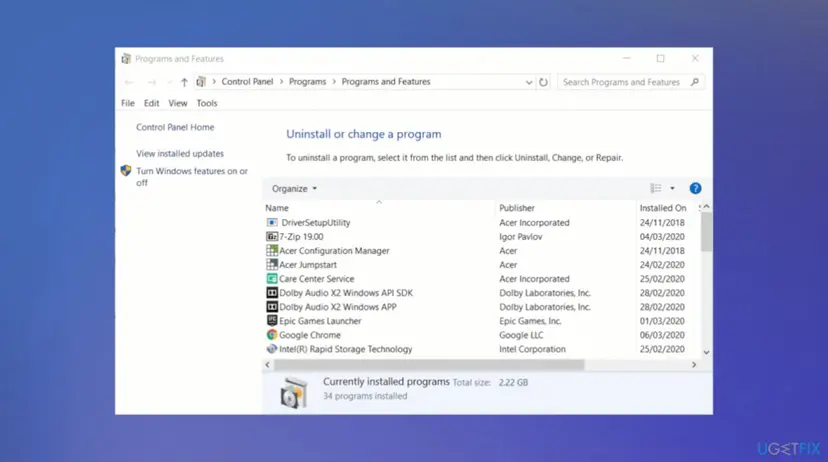Select the Google Chrome program name

point(309,335)
